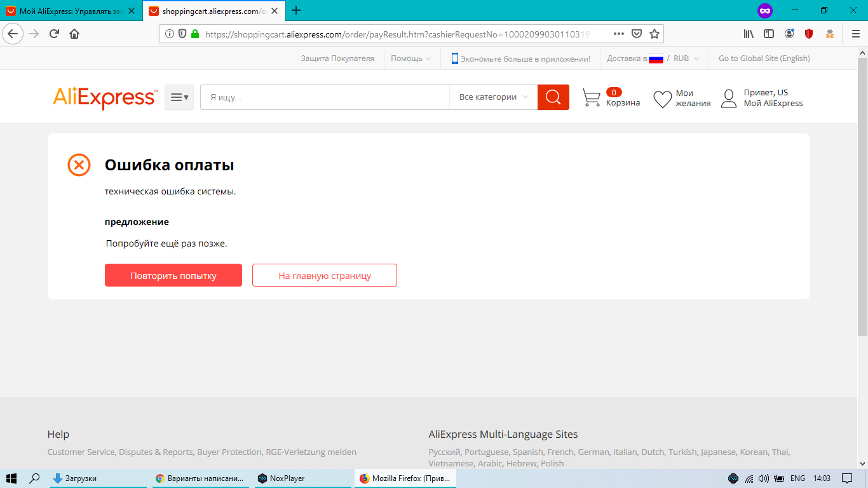This screenshot has height=488, width=868.
Task: Open the Portuguese language site
Action: point(487,452)
